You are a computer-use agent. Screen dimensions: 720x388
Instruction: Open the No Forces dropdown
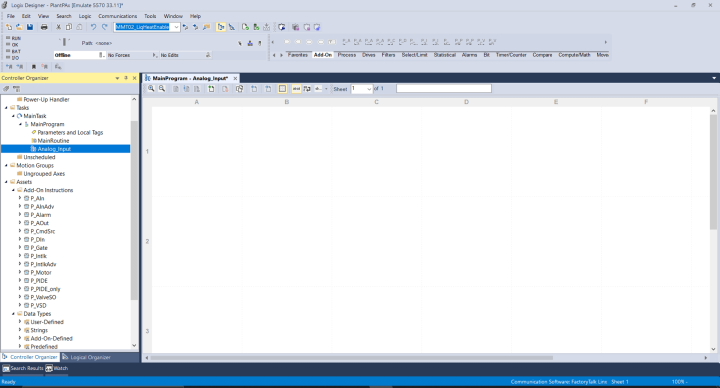(154, 55)
